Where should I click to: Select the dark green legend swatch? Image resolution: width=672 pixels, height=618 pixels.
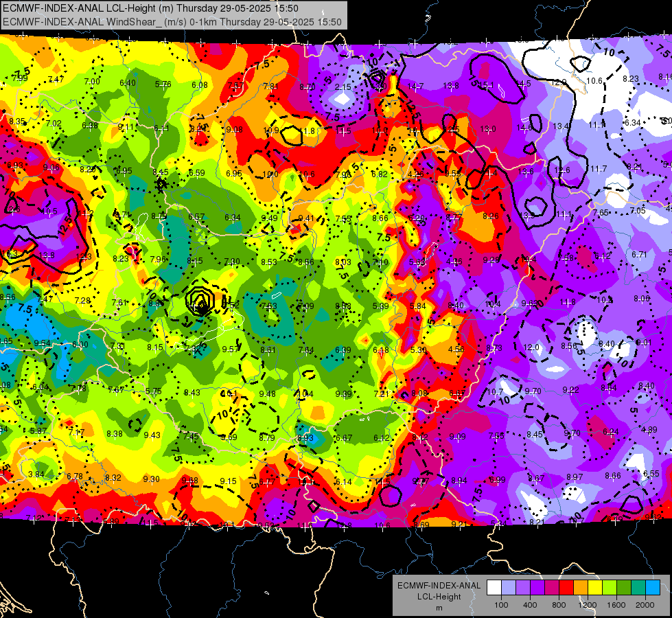coord(624,588)
